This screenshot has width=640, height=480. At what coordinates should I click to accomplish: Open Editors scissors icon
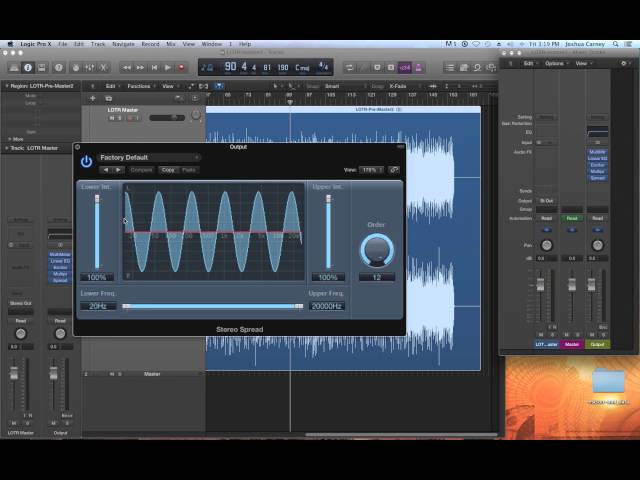(103, 68)
